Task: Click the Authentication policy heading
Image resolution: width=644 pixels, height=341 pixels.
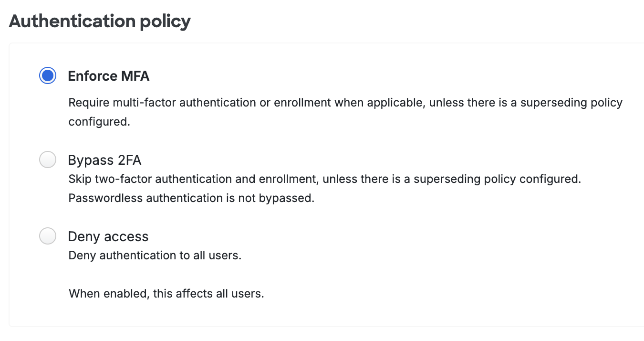Action: pos(99,21)
